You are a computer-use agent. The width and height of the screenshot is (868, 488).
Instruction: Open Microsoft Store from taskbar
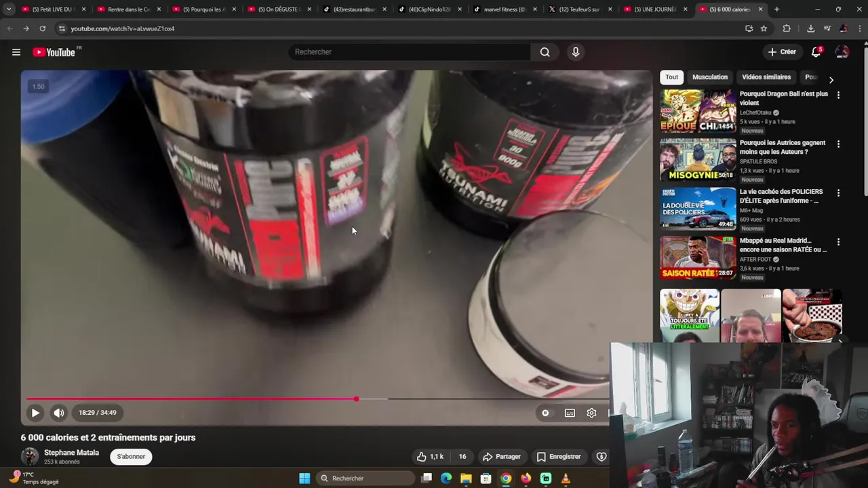click(486, 479)
